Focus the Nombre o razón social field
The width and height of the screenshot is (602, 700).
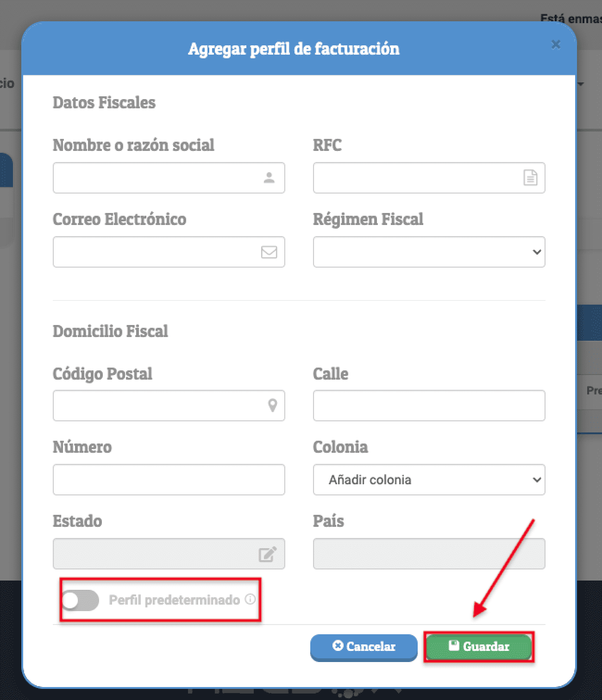[x=169, y=178]
